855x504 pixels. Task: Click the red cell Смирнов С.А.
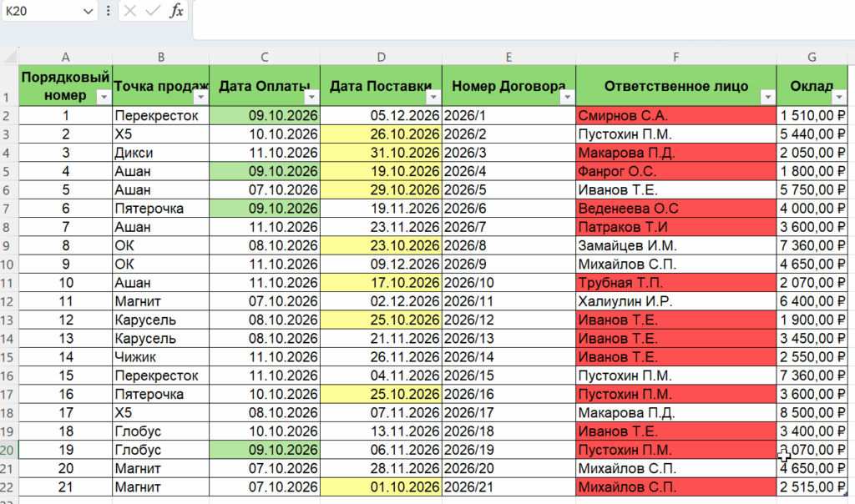[x=675, y=115]
